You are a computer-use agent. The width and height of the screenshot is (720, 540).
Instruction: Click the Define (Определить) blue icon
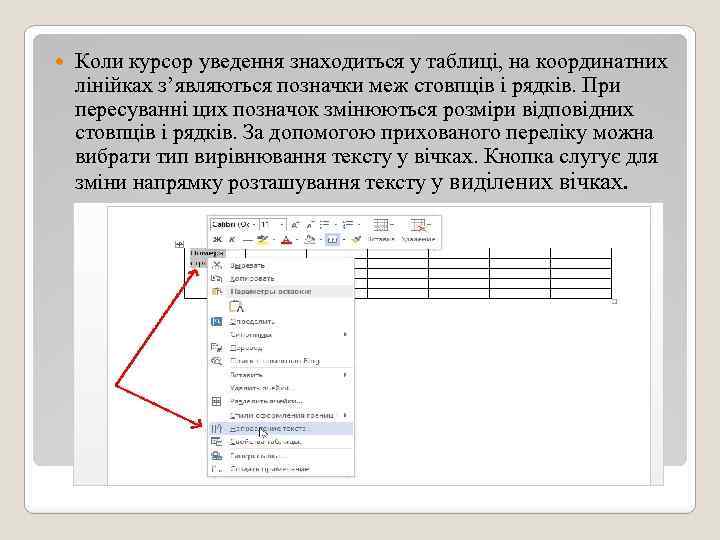(216, 321)
